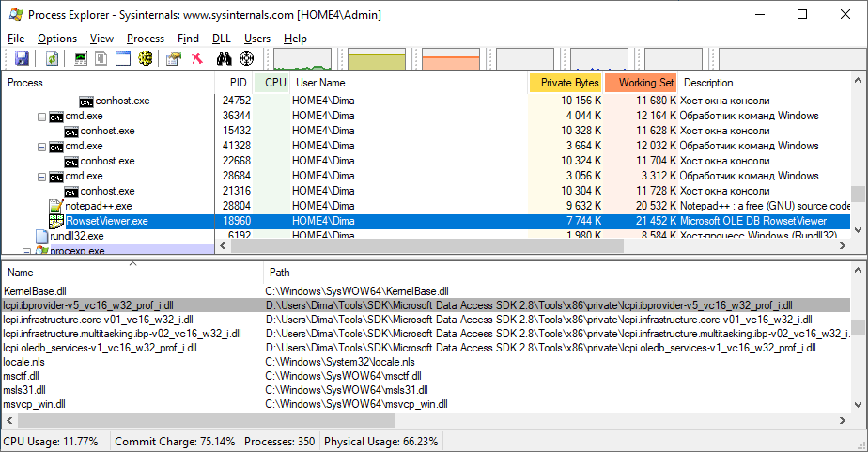Screen dimensions: 868x452
Task: Sort DLL list by Name header
Action: point(132,273)
